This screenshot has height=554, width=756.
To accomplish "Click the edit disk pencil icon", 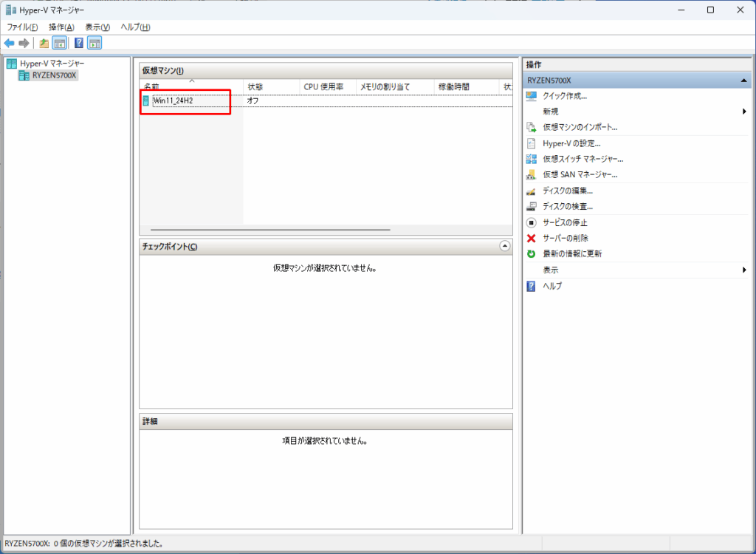I will coord(532,191).
